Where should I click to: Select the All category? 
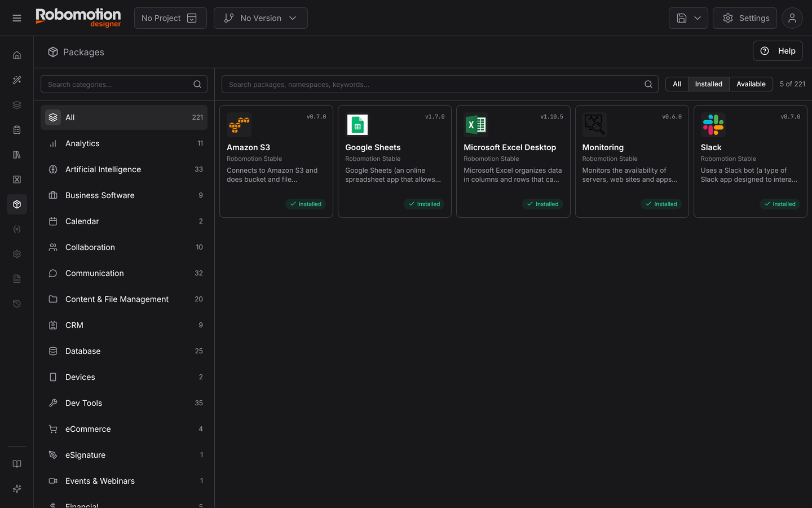pyautogui.click(x=124, y=117)
